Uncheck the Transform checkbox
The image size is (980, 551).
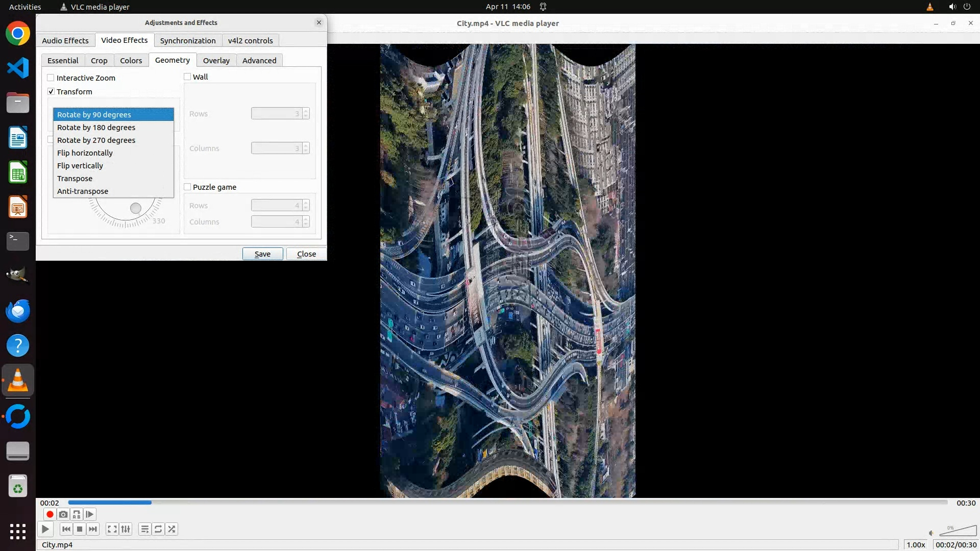[x=51, y=91]
